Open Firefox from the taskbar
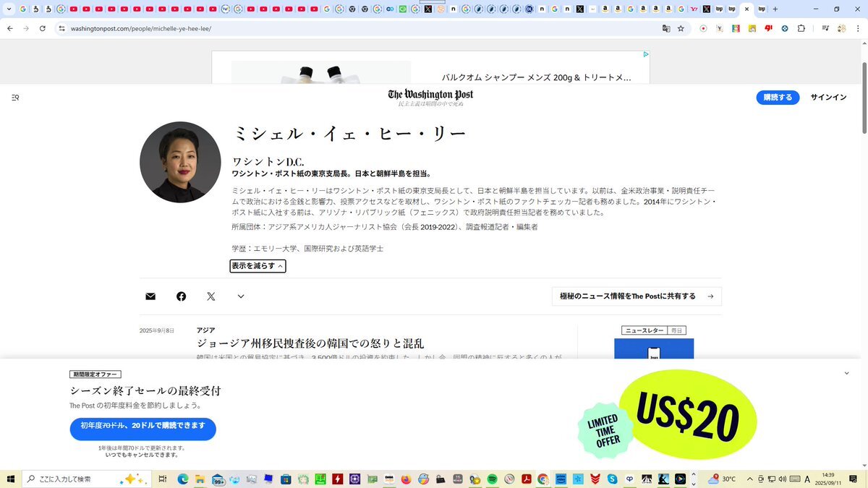 point(405,479)
